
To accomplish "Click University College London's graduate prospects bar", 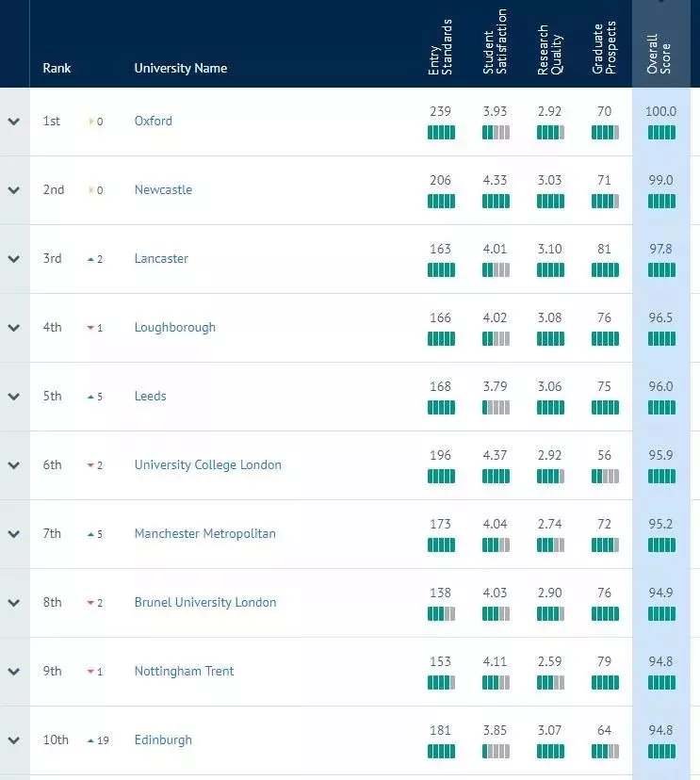I will pos(606,476).
